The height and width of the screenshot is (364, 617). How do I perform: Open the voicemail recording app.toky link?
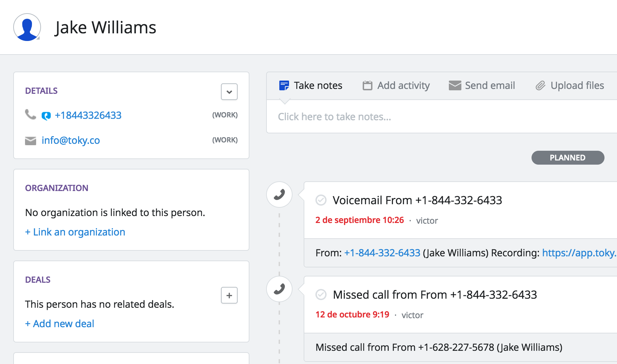[x=579, y=253]
